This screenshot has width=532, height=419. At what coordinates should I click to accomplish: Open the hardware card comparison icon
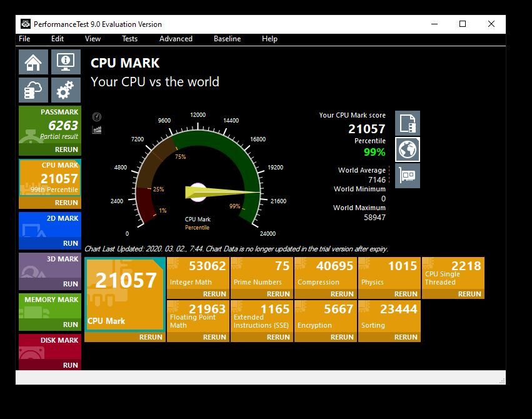coord(408,175)
